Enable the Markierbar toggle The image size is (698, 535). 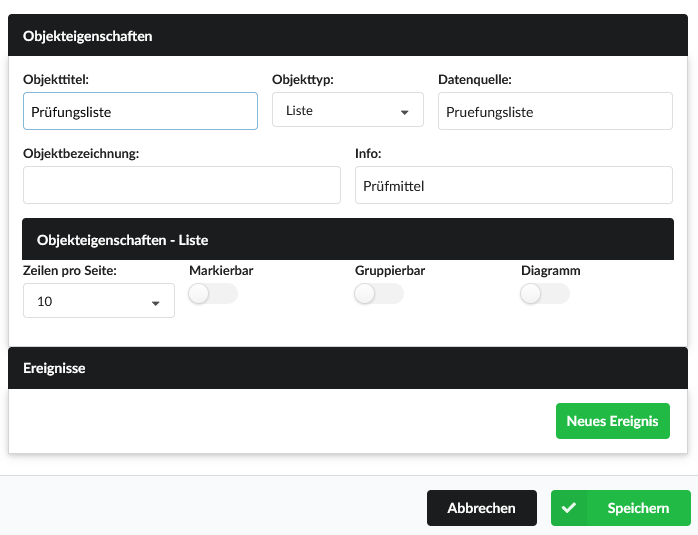213,294
